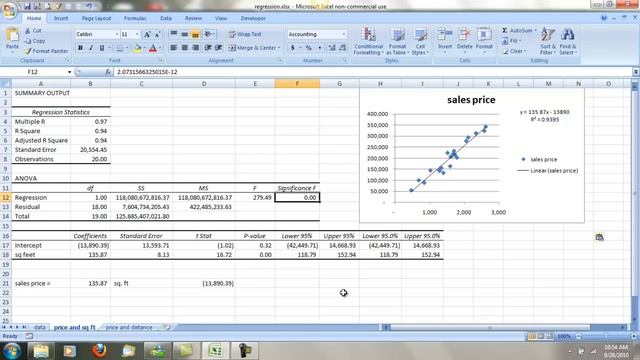This screenshot has height=360, width=640.
Task: Click the Windows Start orb
Action: tap(12, 350)
